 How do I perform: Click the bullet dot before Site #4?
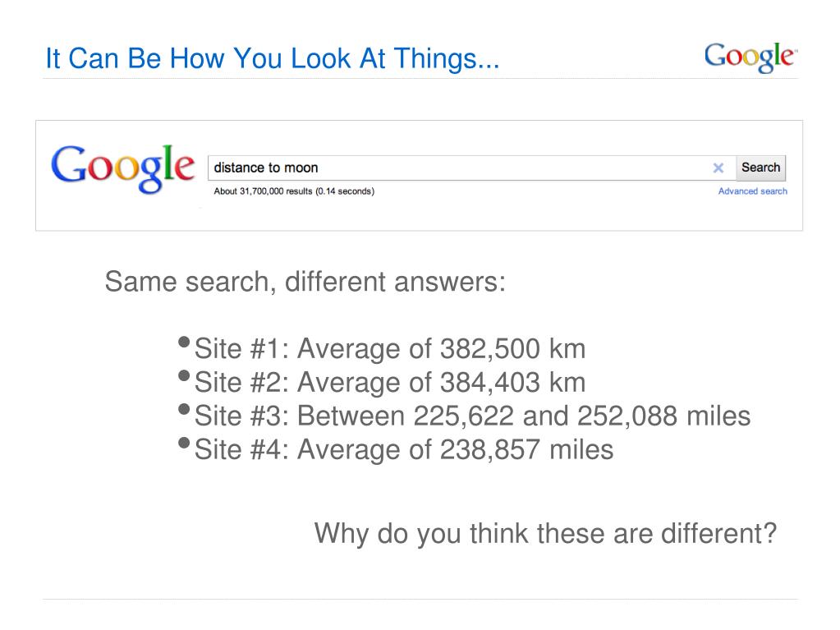click(184, 443)
